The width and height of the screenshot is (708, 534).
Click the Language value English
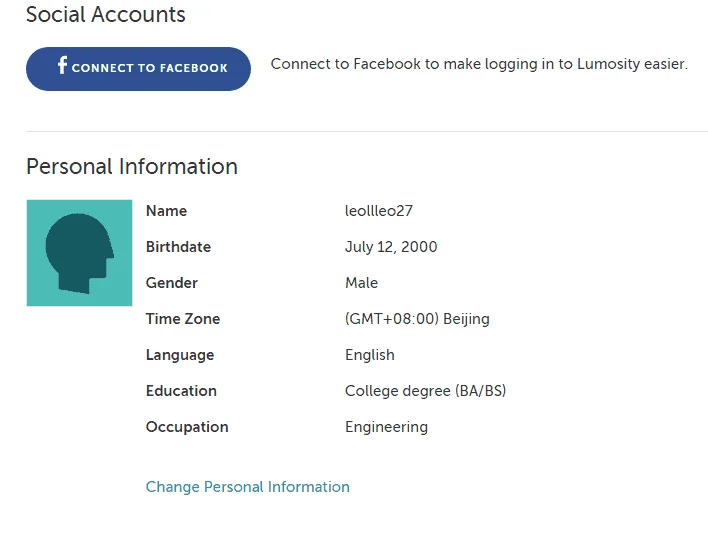(369, 355)
